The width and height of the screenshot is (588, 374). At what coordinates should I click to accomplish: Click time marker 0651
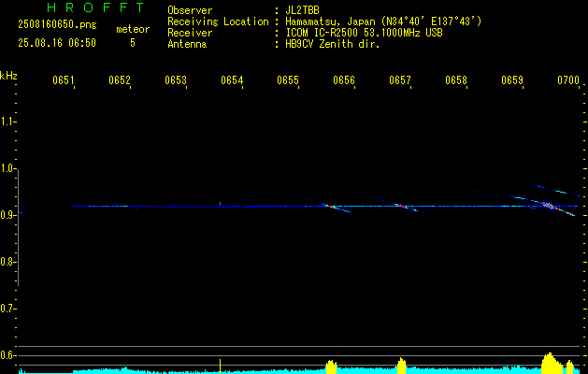point(63,80)
